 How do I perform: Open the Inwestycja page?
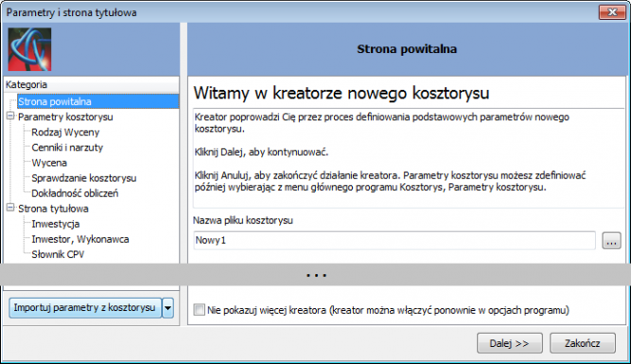coord(56,224)
